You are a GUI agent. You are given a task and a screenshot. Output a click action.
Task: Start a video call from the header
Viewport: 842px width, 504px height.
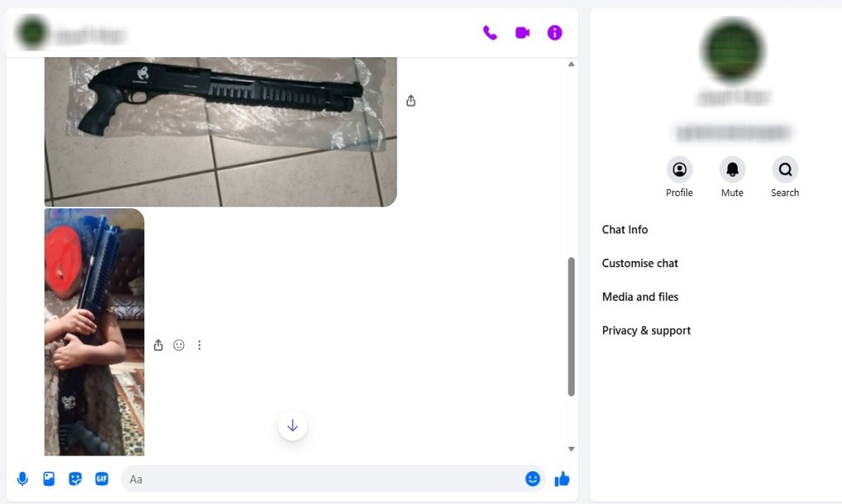coord(523,33)
